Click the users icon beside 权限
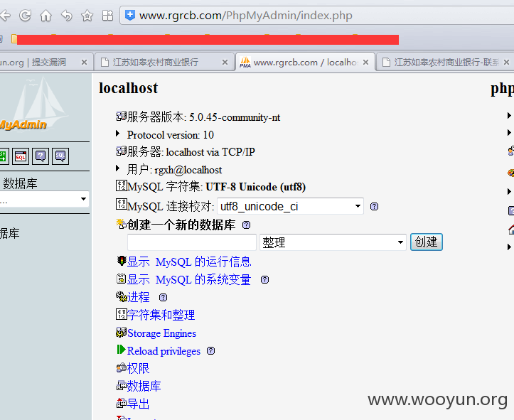This screenshot has height=420, width=514. pyautogui.click(x=122, y=367)
